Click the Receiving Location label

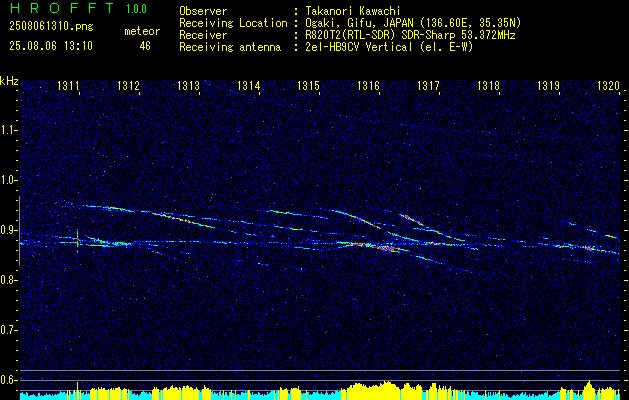pyautogui.click(x=233, y=23)
